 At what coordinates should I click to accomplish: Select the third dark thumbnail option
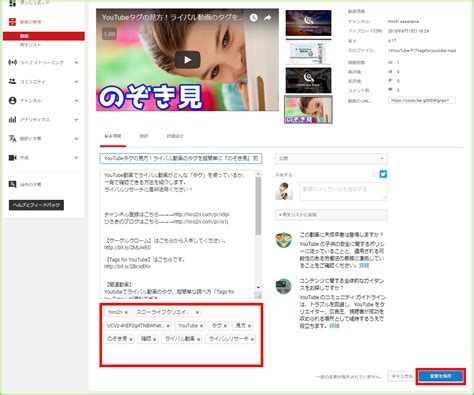click(x=308, y=80)
